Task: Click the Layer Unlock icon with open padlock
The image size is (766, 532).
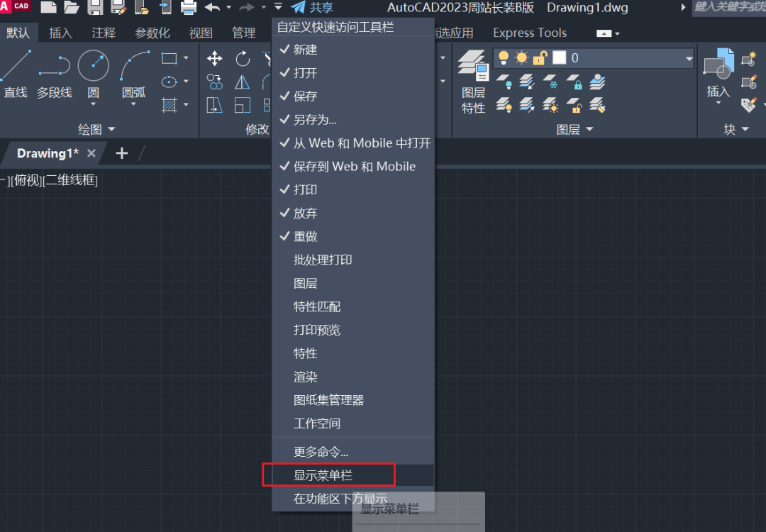Action: pyautogui.click(x=574, y=105)
